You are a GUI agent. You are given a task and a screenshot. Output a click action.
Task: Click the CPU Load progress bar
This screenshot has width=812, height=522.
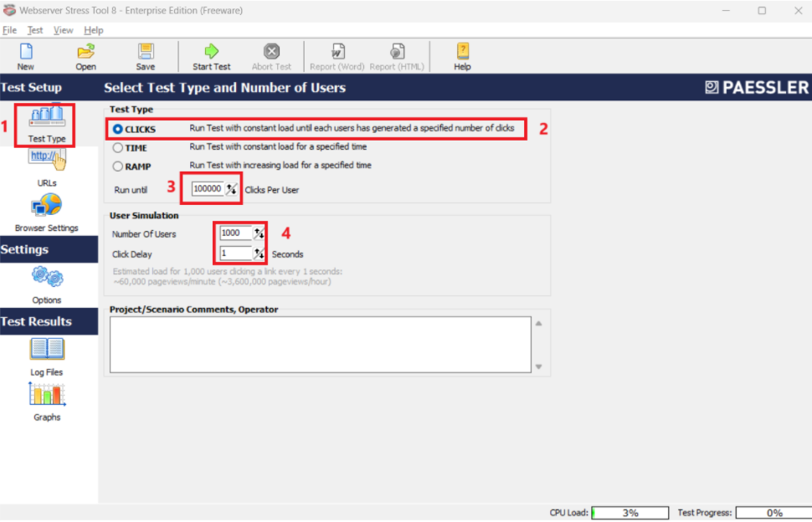tap(630, 513)
